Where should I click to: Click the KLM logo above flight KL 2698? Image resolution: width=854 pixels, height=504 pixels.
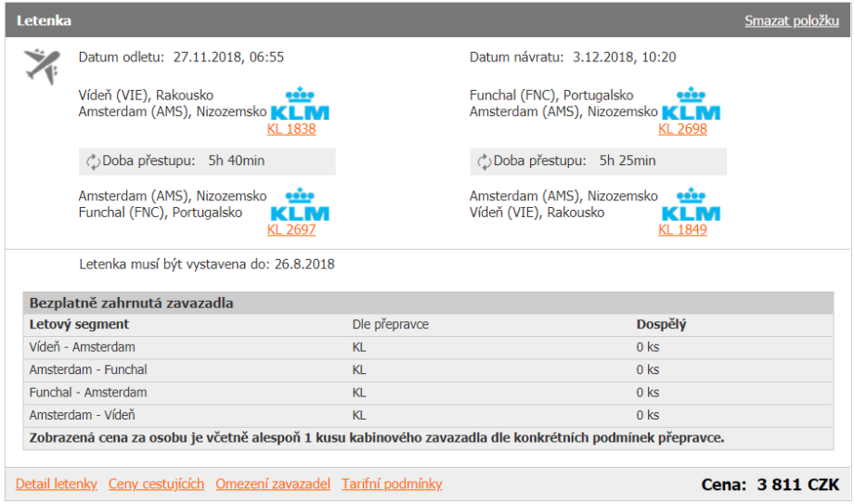pos(691,104)
